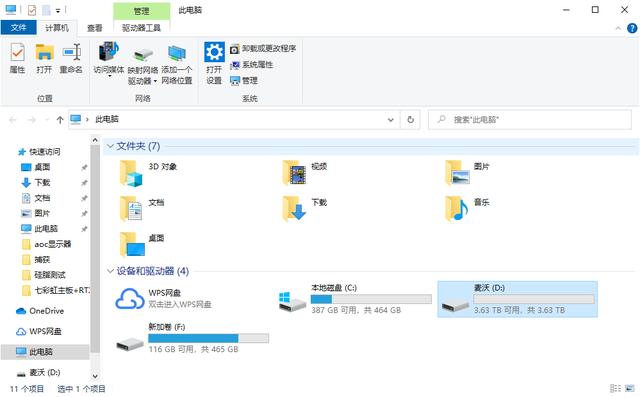640x397 pixels.
Task: Click the navigation pane scrollbar up arrow
Action: coord(95,140)
